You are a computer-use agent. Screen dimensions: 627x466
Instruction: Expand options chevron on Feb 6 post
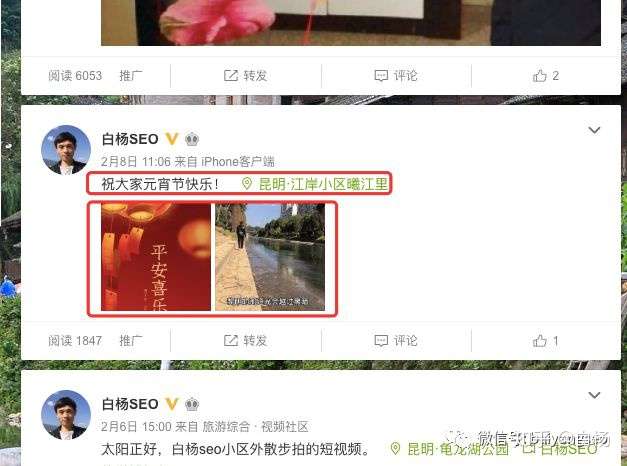[x=594, y=395]
